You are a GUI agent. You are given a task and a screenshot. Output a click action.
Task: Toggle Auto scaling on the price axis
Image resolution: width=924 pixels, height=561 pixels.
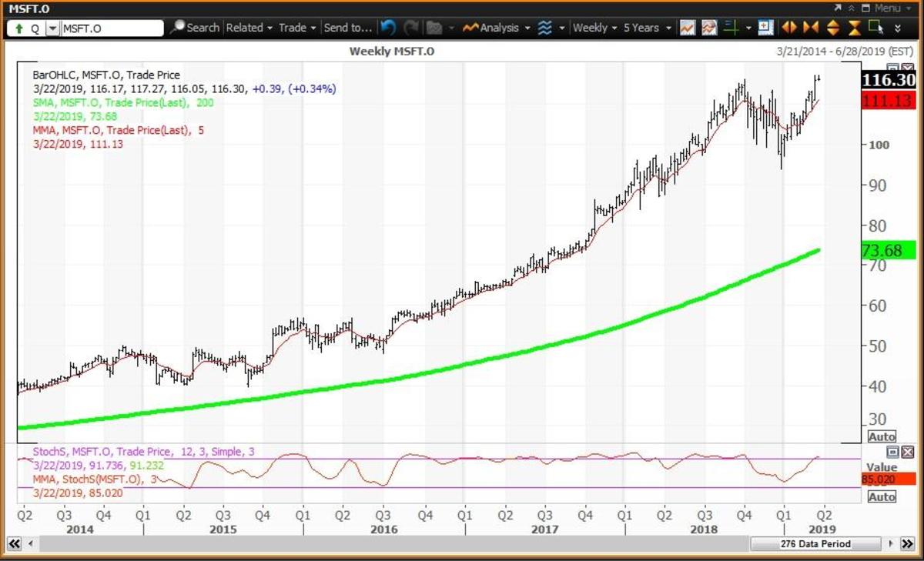(882, 436)
